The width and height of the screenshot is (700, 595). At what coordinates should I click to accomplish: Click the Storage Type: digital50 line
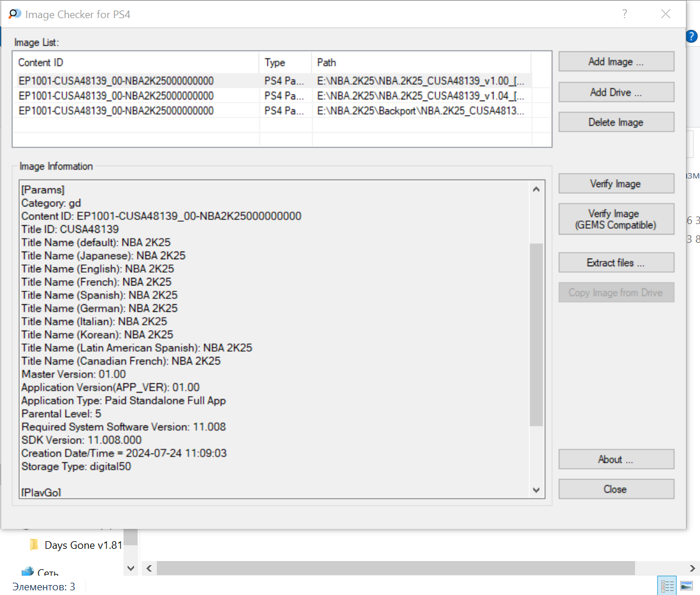click(76, 466)
